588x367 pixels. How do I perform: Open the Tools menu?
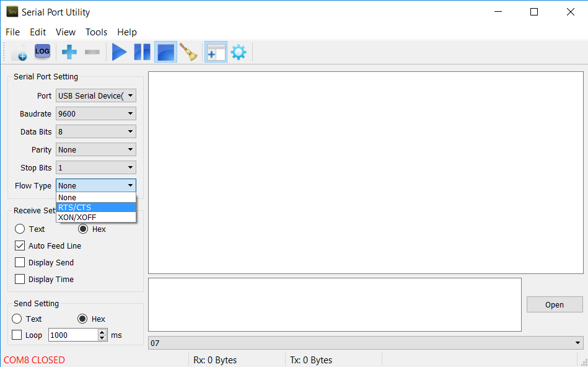[x=97, y=32]
